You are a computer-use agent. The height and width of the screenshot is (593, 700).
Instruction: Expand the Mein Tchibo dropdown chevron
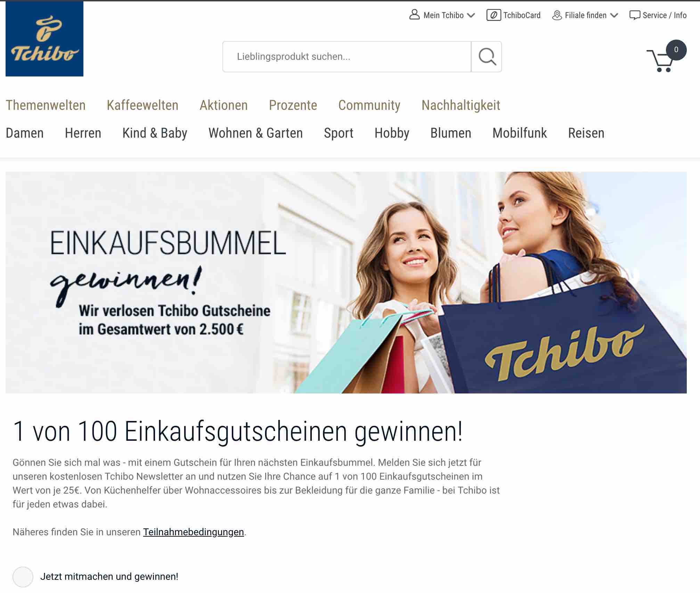(471, 15)
